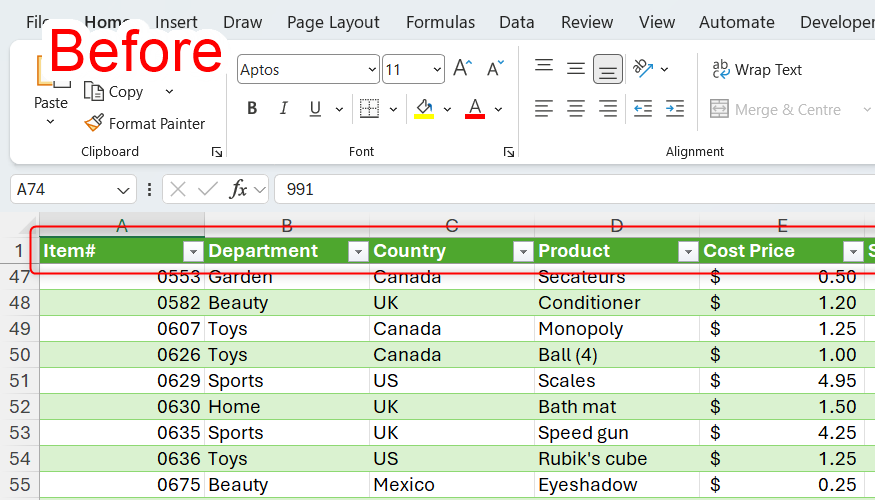Select row 50 header

[x=20, y=355]
